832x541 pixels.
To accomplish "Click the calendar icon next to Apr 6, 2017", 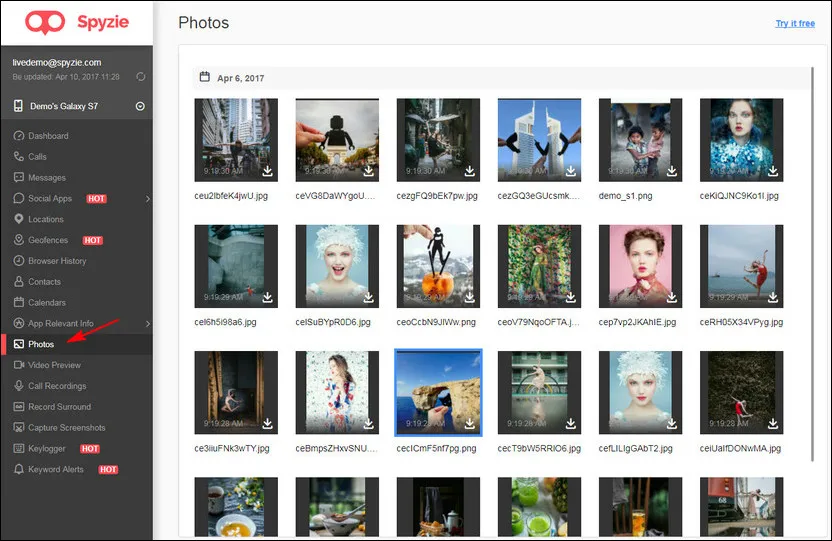I will pos(205,76).
